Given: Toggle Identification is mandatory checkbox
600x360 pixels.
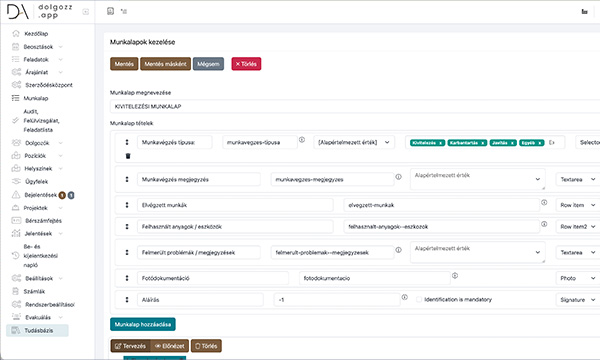Looking at the screenshot, I should 419,300.
